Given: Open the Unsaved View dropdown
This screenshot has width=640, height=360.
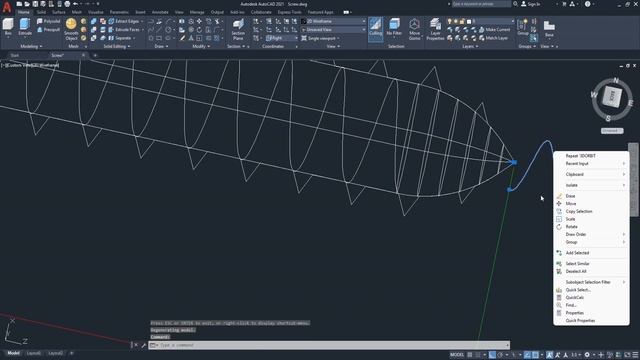Looking at the screenshot, I should [x=333, y=30].
